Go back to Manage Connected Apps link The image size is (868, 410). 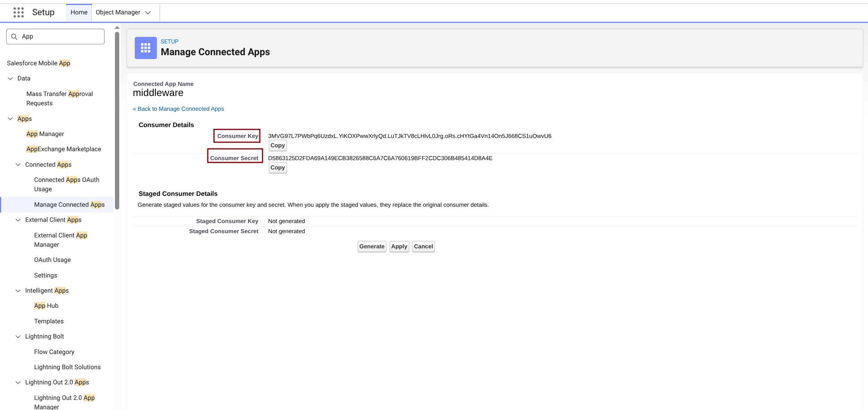(179, 109)
